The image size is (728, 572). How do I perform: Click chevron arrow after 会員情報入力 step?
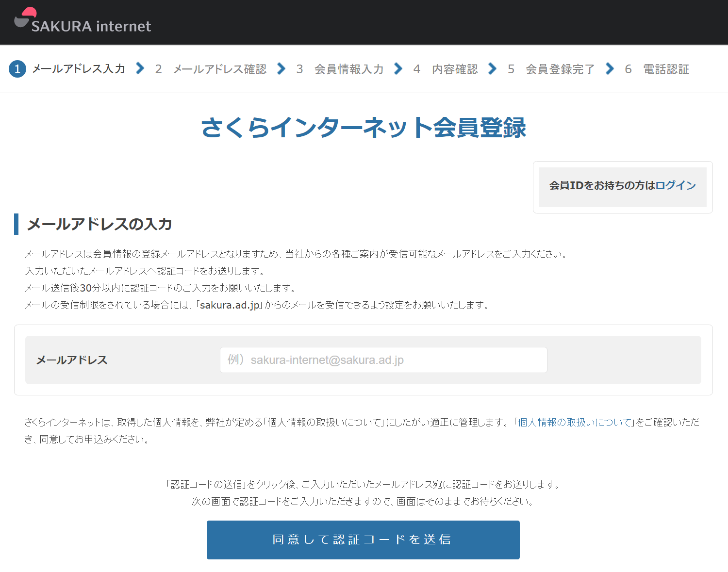click(398, 68)
